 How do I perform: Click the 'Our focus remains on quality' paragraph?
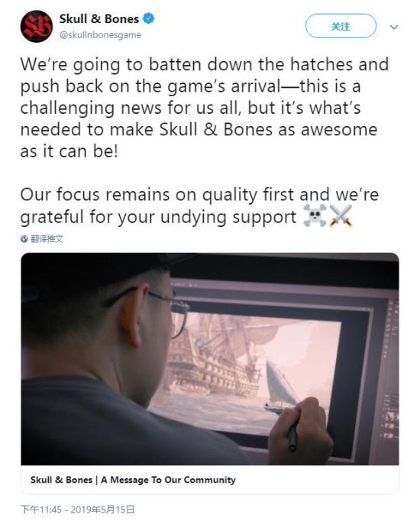pyautogui.click(x=199, y=205)
